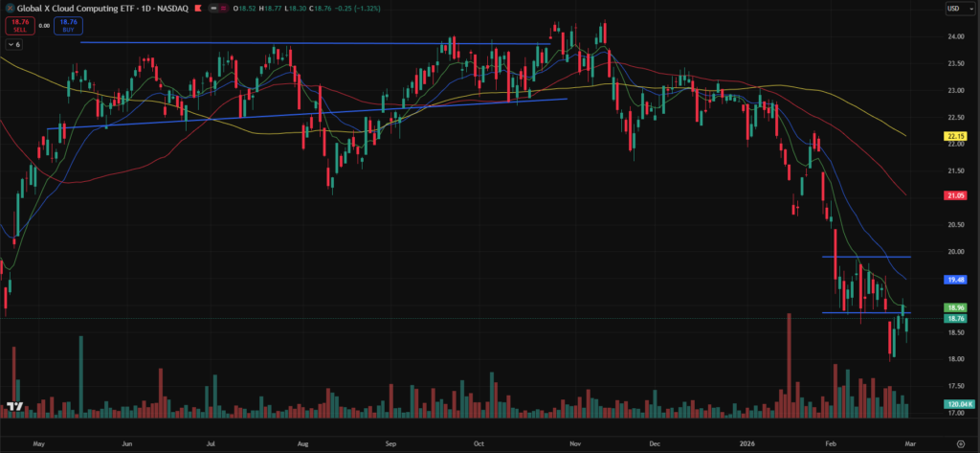Open the time axis settings gear icon

960,444
